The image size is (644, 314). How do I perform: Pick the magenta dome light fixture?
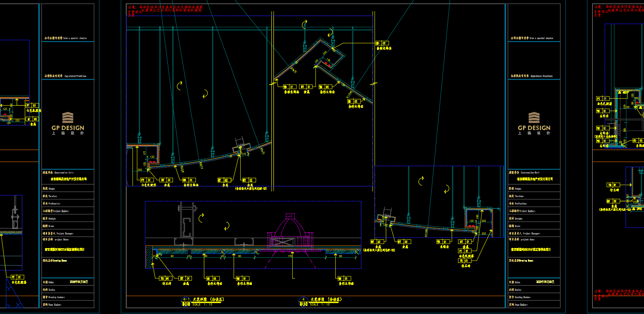[x=290, y=232]
